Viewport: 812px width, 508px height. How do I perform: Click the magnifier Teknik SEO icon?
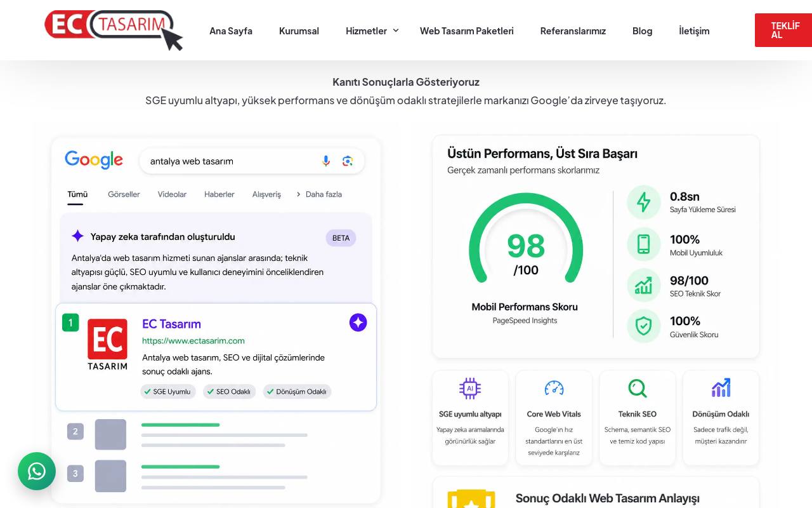coord(638,388)
